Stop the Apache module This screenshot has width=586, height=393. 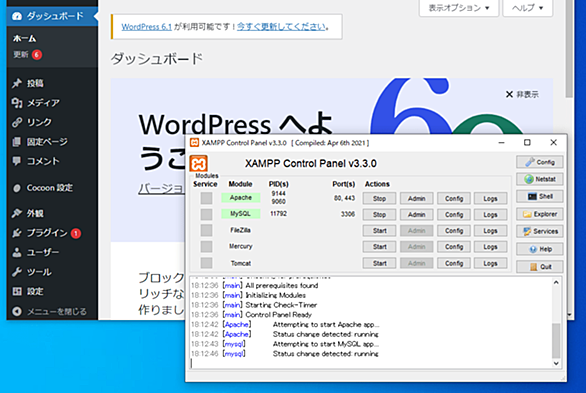(x=379, y=198)
